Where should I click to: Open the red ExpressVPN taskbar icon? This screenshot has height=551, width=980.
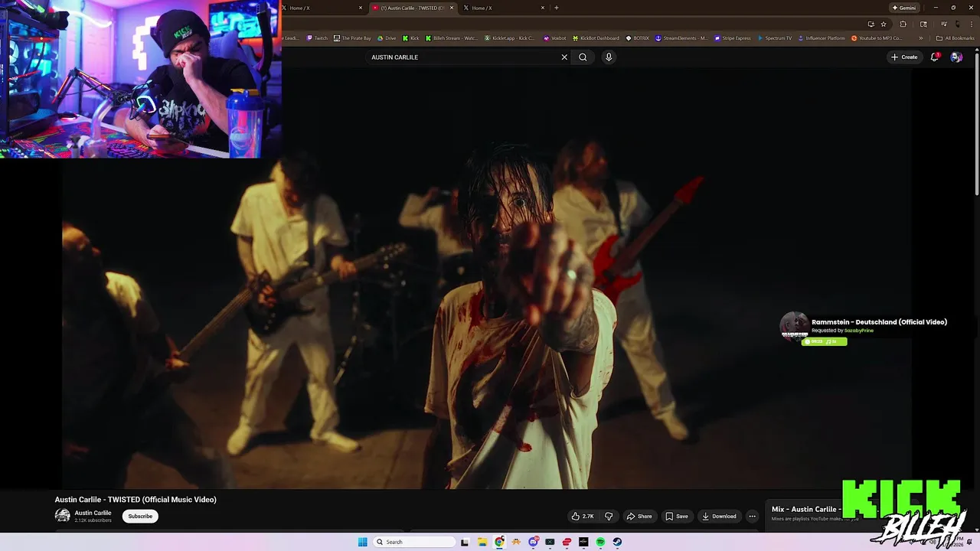coord(567,542)
